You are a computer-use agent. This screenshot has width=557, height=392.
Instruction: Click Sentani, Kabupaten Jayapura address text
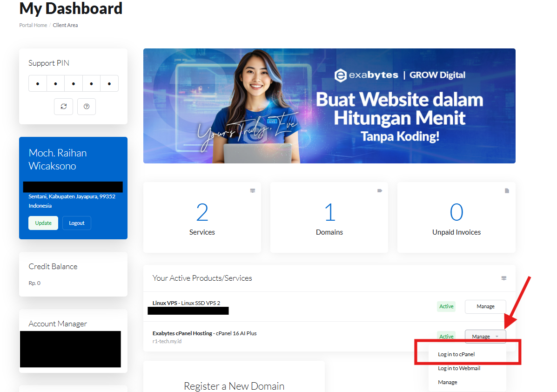pos(72,196)
